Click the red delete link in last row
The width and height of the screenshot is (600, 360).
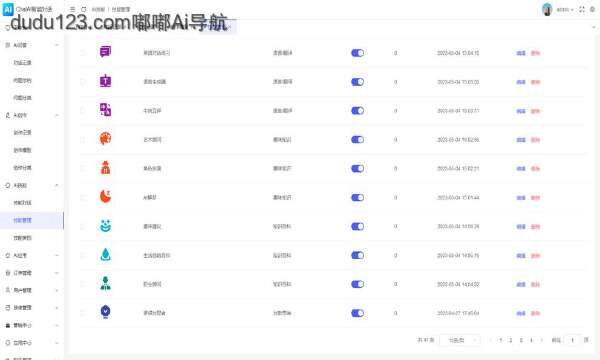coord(535,313)
